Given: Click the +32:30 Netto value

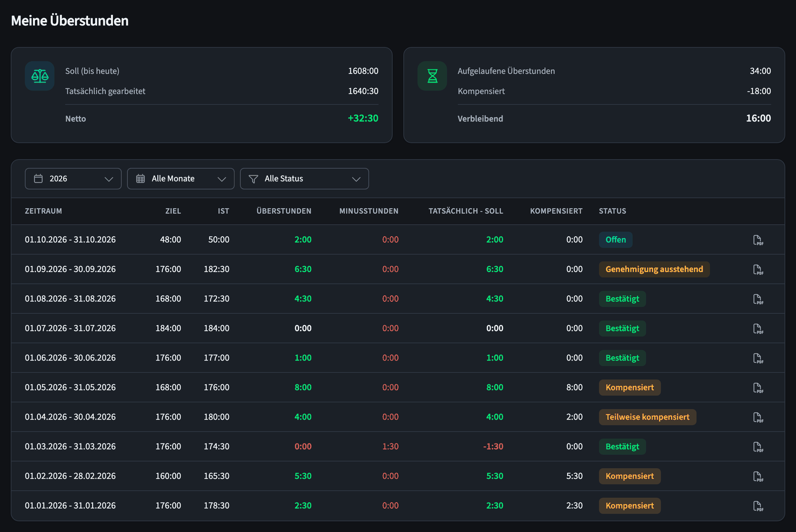Looking at the screenshot, I should coord(363,118).
